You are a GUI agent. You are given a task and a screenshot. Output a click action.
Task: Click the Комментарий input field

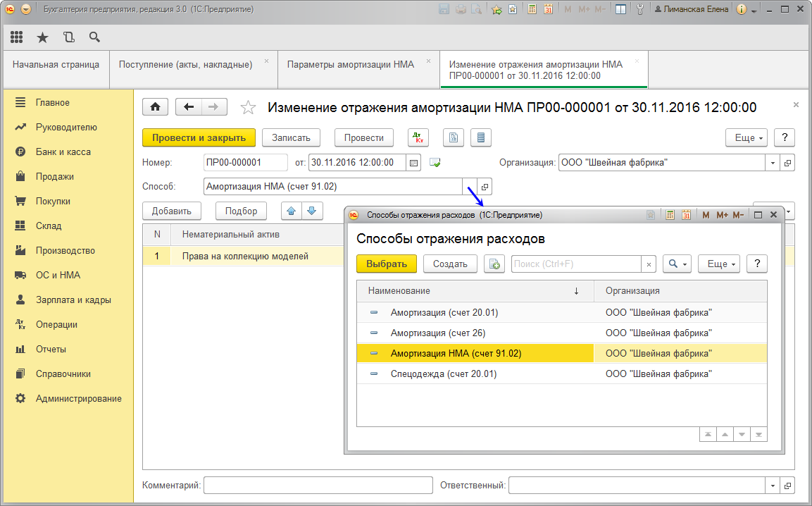(x=318, y=486)
